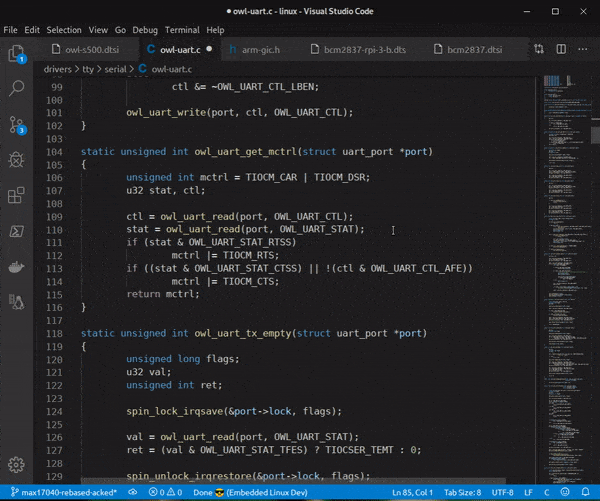Click owl_uart_tx_empty function name
This screenshot has width=600, height=501.
pos(243,333)
